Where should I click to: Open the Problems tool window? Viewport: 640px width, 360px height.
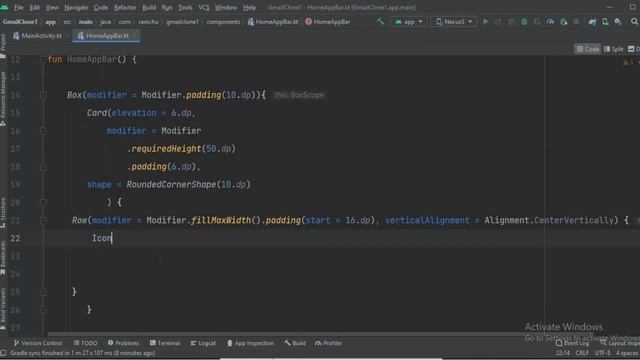[123, 343]
